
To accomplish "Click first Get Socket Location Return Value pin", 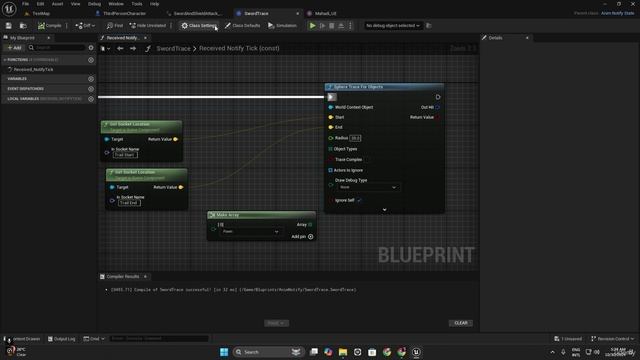I will (176, 139).
